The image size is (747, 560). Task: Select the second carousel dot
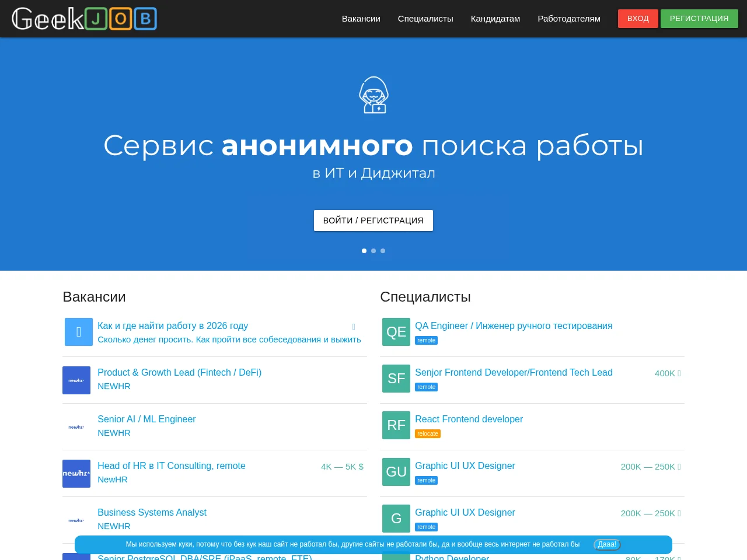click(373, 251)
